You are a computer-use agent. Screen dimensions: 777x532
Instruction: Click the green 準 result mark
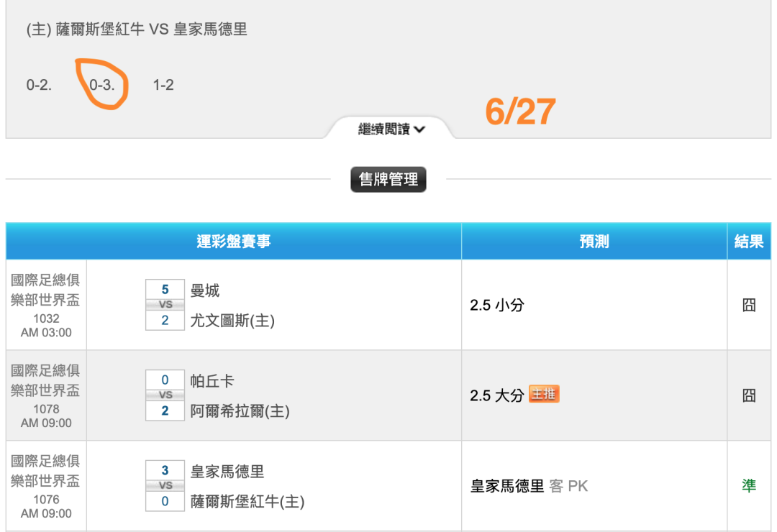pos(749,486)
